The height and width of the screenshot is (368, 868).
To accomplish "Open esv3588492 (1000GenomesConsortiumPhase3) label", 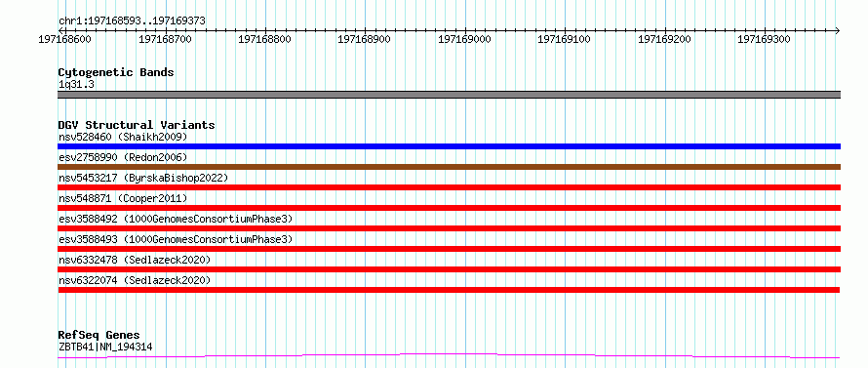I will (176, 219).
